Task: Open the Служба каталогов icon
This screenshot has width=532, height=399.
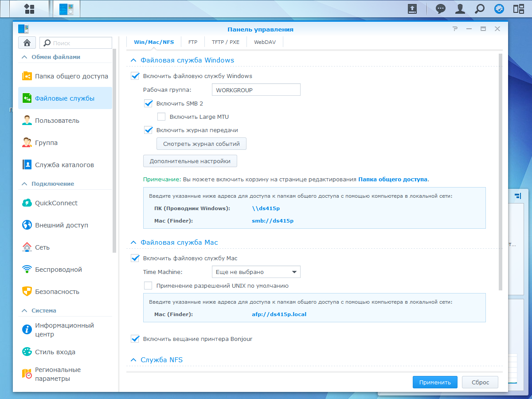Action: (27, 165)
